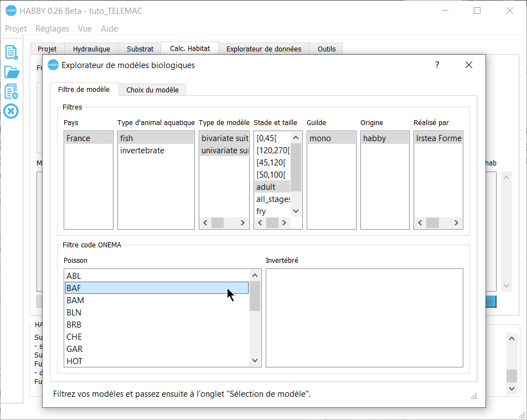
Task: Select invertebrate in animal type list
Action: pos(142,151)
